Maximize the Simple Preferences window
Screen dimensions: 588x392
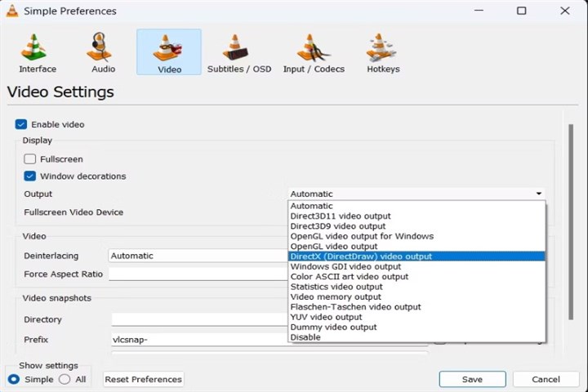(521, 11)
